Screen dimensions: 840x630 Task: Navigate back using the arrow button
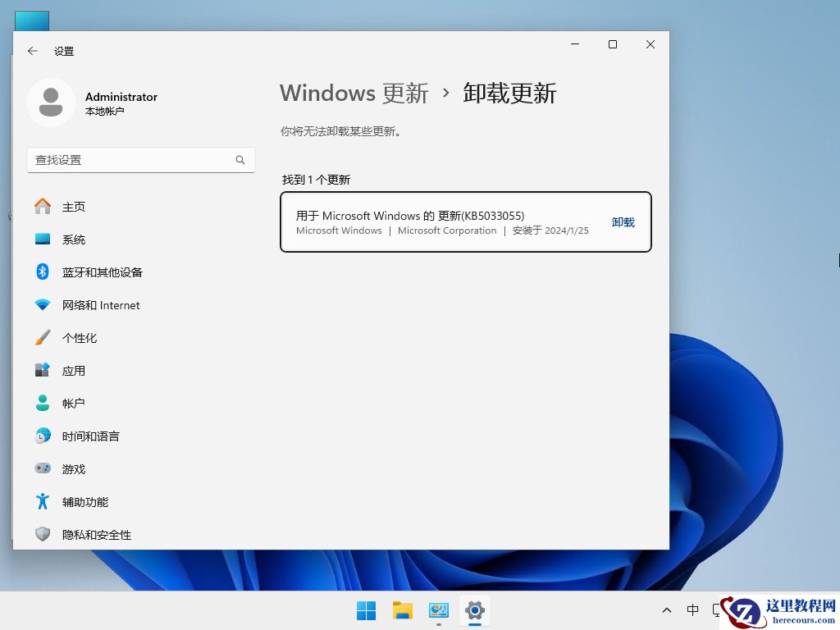tap(32, 51)
